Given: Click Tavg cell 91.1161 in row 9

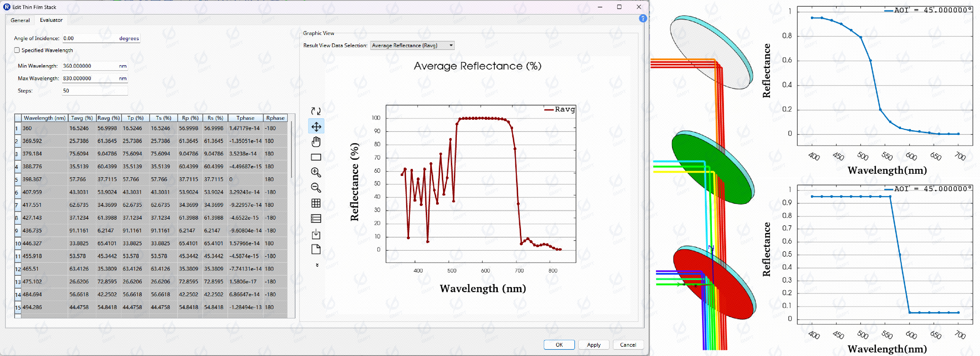Looking at the screenshot, I should [82, 231].
